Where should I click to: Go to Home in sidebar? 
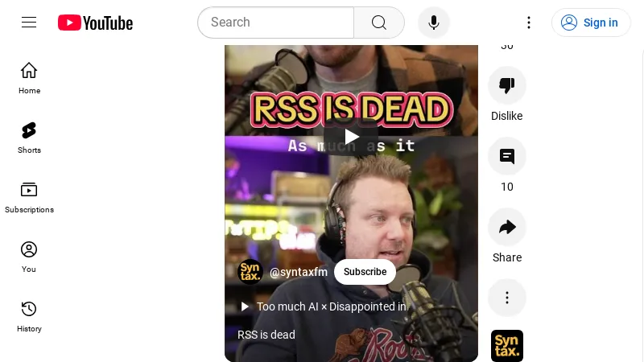[29, 77]
